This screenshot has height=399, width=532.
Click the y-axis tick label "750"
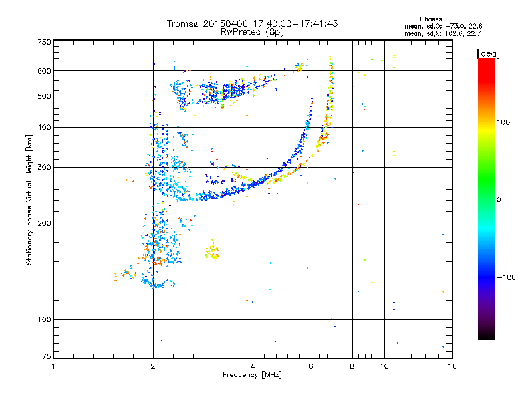pyautogui.click(x=44, y=42)
